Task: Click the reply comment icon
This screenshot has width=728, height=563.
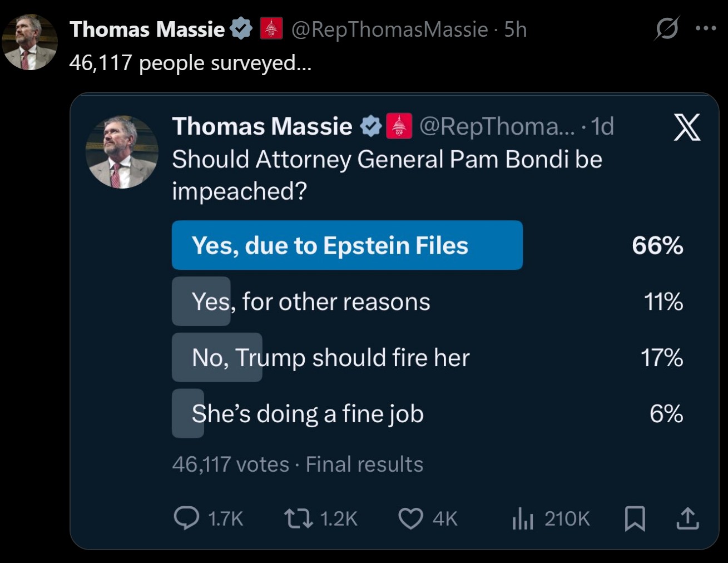Action: click(186, 518)
